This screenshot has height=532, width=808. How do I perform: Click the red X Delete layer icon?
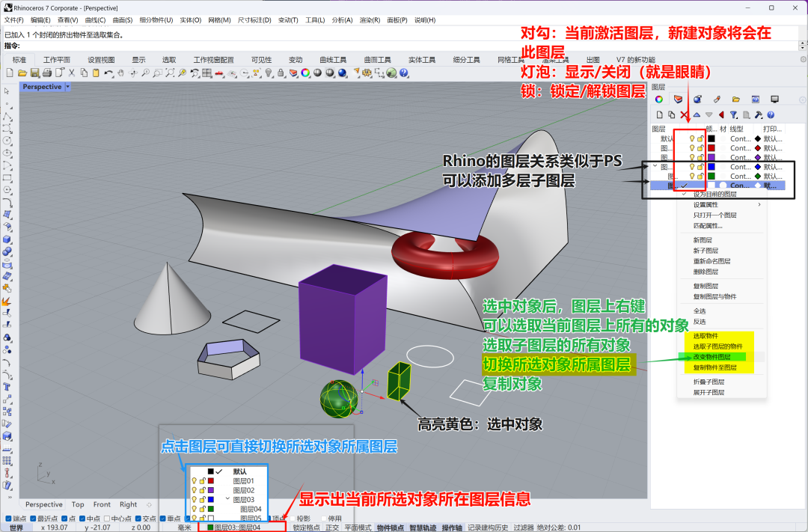(685, 115)
